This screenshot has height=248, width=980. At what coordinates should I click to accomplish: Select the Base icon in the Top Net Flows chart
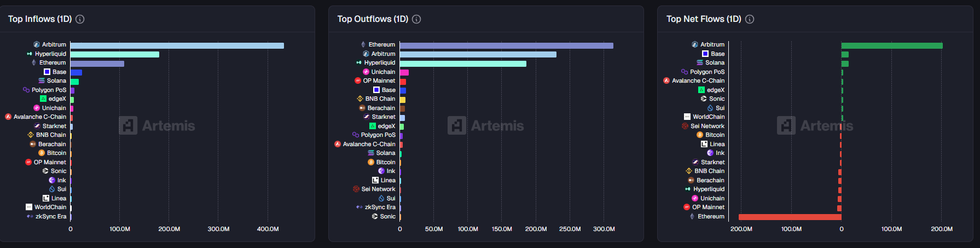(705, 54)
